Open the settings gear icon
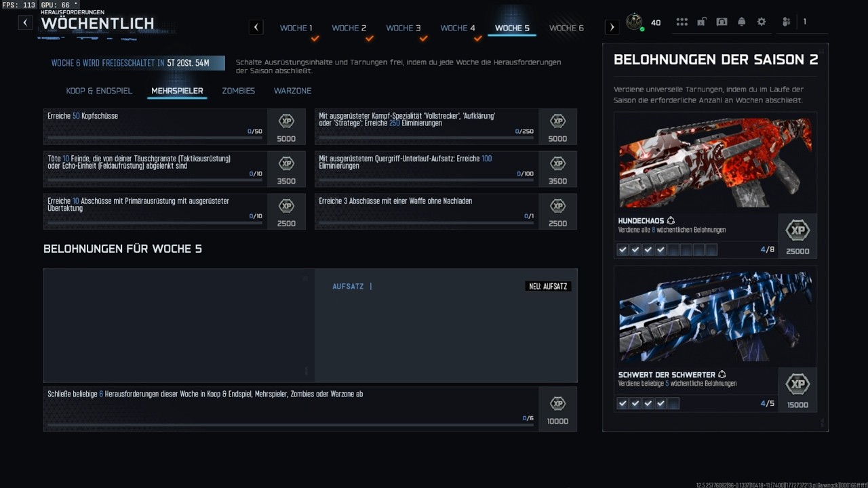Screen dimensions: 868x488 (762, 22)
